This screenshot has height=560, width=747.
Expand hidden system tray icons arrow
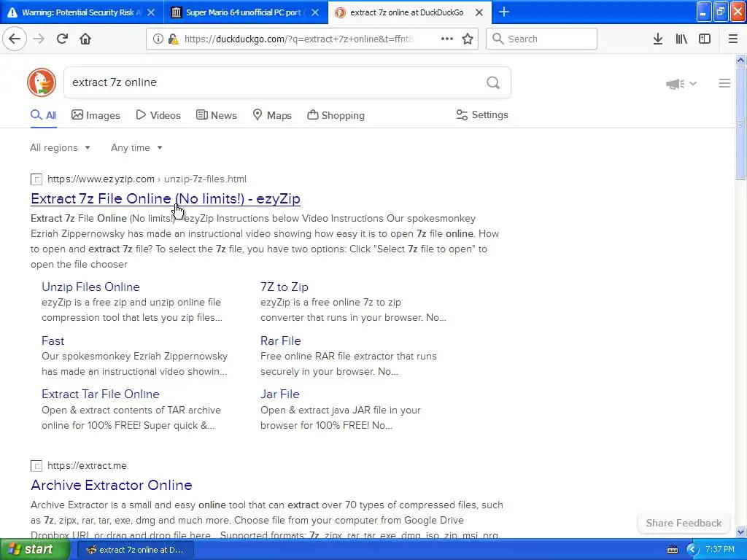(692, 550)
